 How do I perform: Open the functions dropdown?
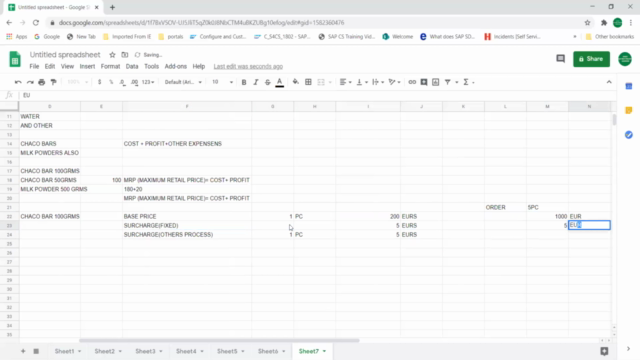(x=469, y=82)
